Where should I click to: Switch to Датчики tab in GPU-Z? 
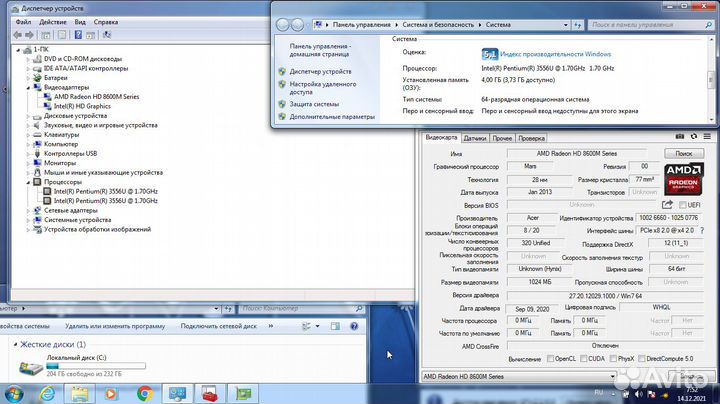[475, 138]
